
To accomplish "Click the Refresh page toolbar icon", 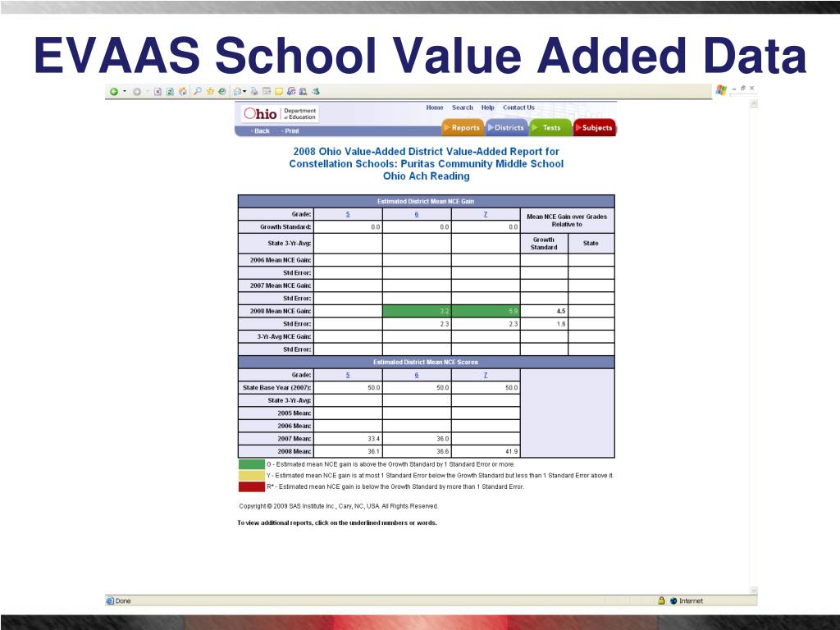I will point(170,92).
